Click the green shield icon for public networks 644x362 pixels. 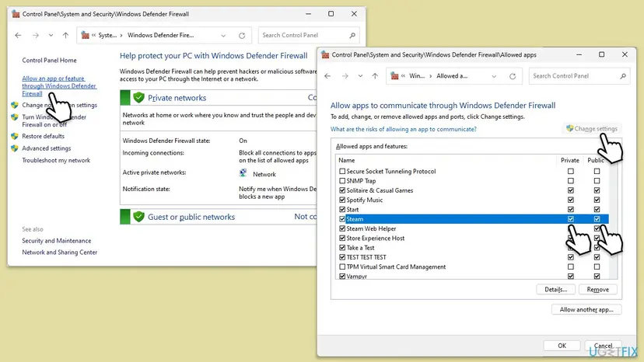138,217
